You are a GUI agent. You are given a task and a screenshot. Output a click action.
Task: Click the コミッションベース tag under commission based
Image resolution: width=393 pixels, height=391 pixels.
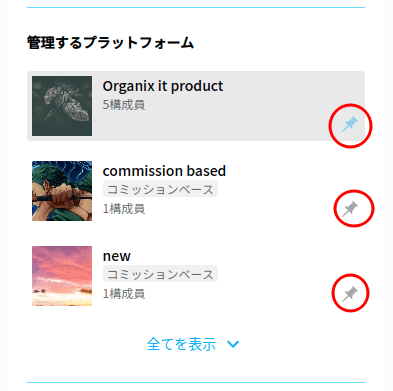(x=160, y=189)
